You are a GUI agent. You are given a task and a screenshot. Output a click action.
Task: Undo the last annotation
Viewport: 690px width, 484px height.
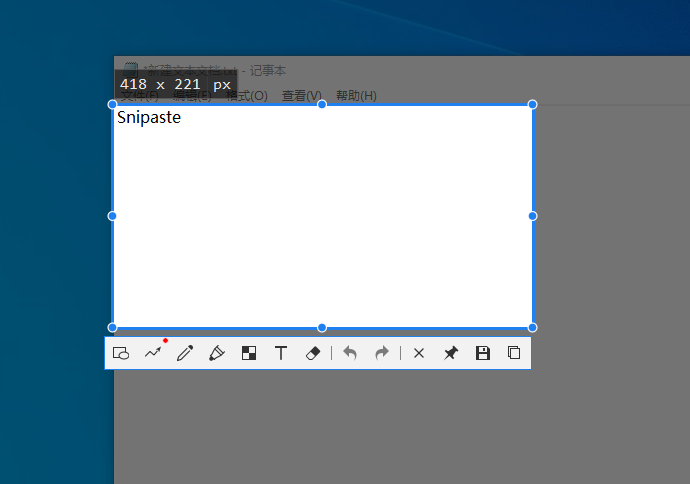tap(350, 353)
